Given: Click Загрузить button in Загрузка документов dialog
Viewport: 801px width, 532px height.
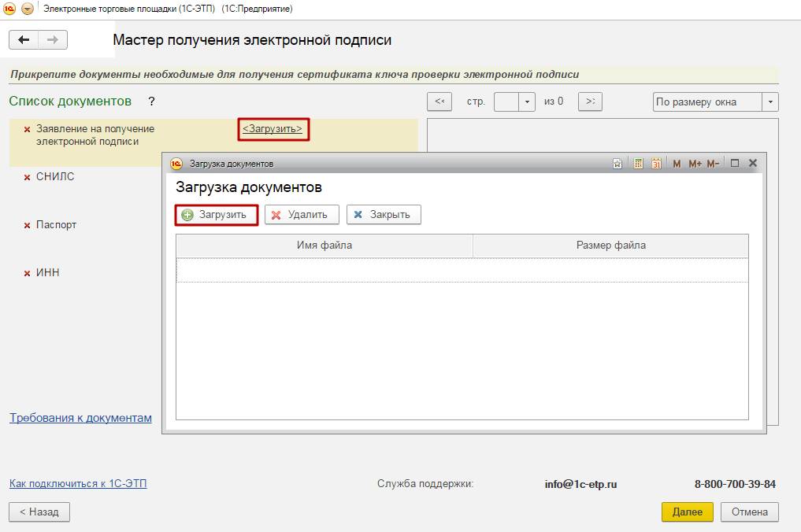Looking at the screenshot, I should click(216, 215).
